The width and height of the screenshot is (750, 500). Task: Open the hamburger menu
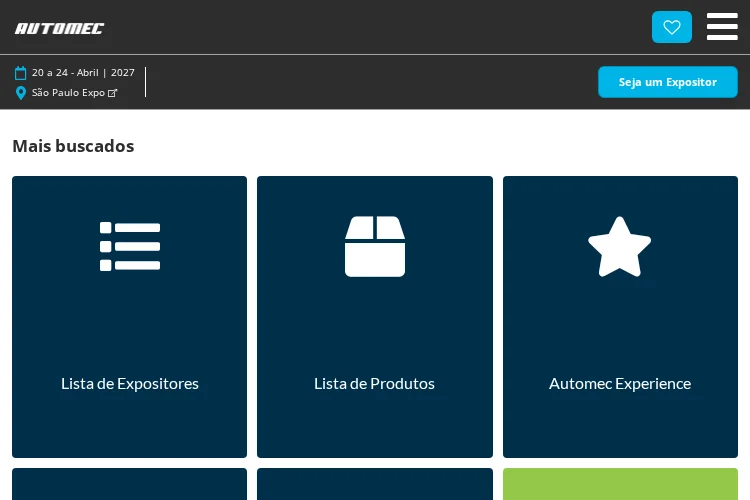722,27
